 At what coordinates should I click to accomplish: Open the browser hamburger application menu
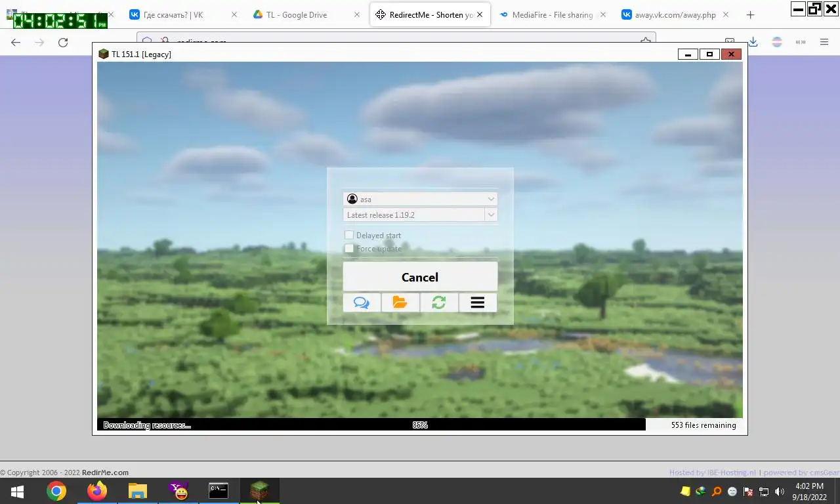pyautogui.click(x=824, y=42)
